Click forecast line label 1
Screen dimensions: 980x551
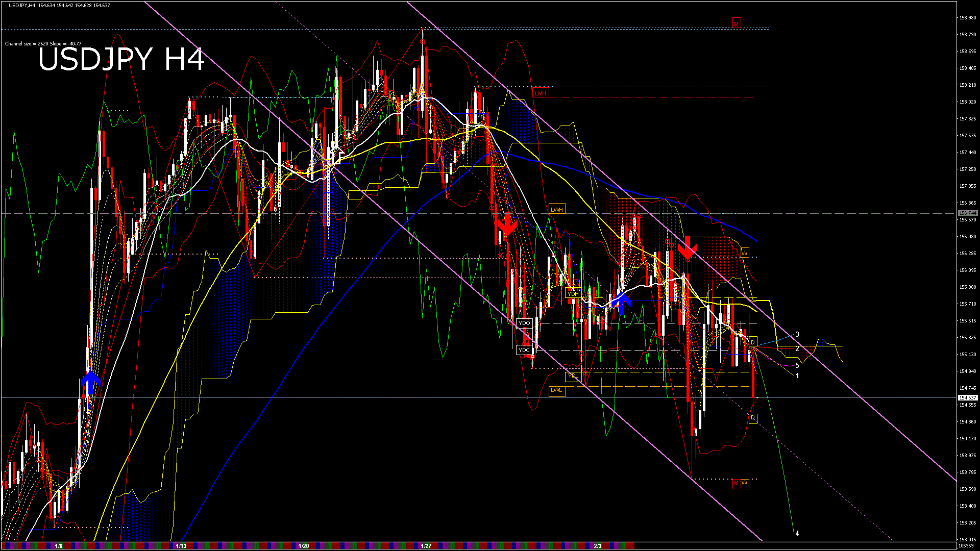pos(797,376)
